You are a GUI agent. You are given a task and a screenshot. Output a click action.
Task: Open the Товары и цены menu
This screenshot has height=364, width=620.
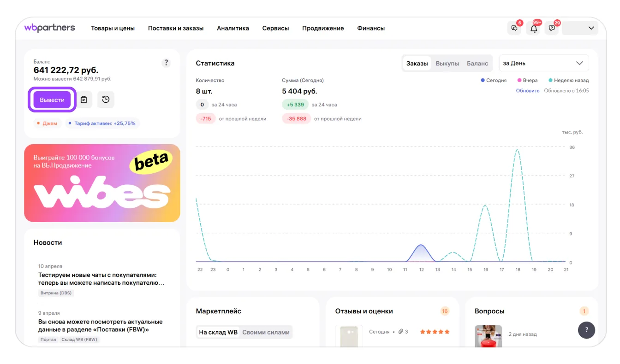(113, 29)
